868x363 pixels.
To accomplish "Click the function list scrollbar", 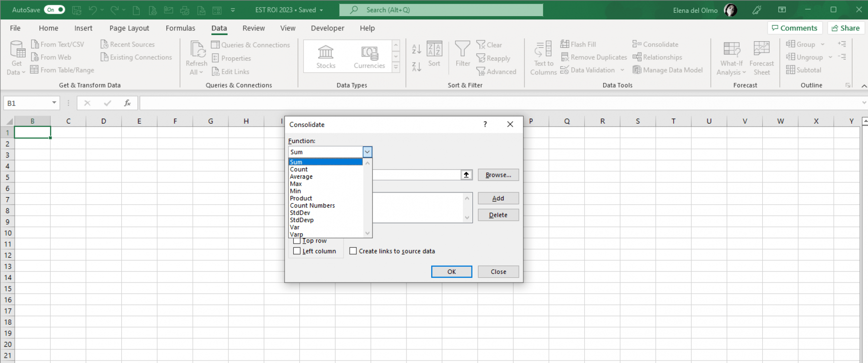I will pos(368,198).
